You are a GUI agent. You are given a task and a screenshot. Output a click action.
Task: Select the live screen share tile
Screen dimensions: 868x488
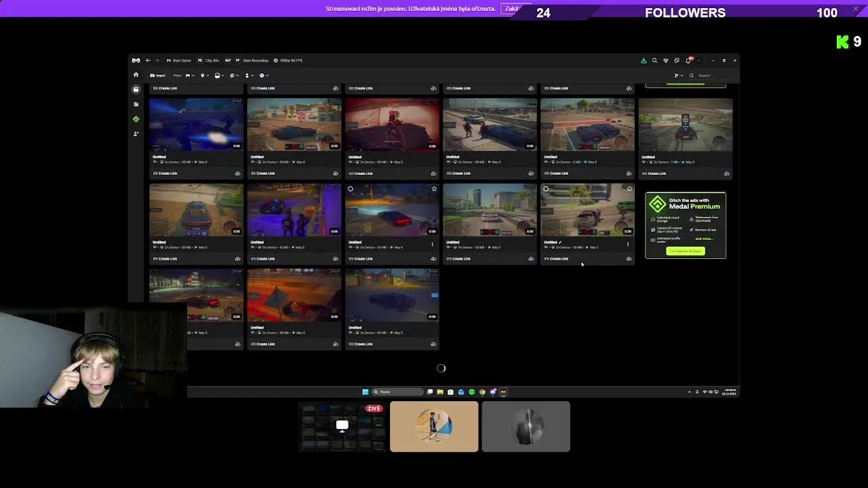click(342, 426)
